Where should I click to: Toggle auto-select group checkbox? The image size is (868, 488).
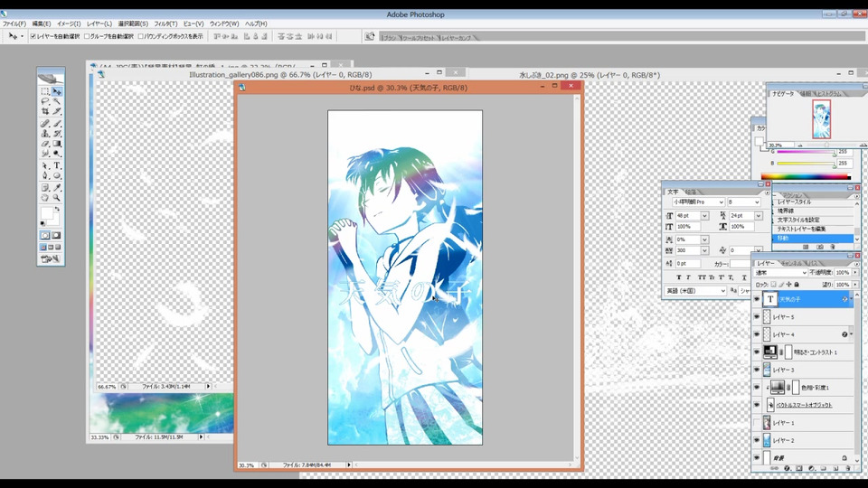(87, 36)
